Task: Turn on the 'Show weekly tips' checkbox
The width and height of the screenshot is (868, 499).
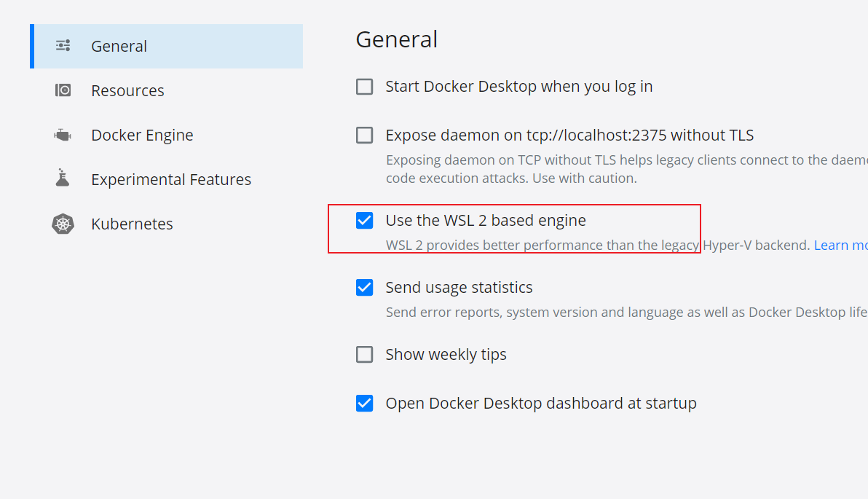Action: 364,355
